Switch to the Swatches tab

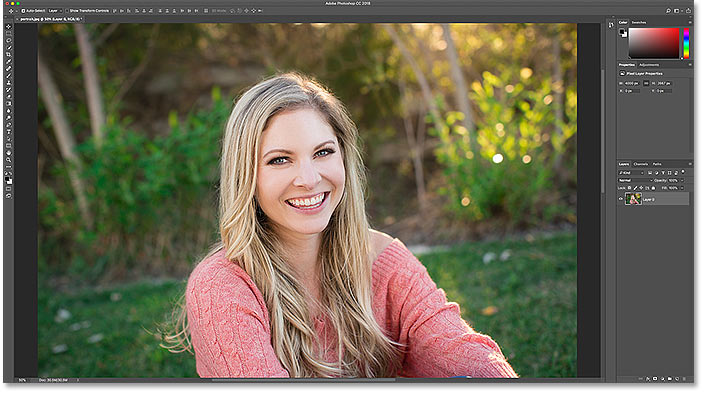(639, 22)
